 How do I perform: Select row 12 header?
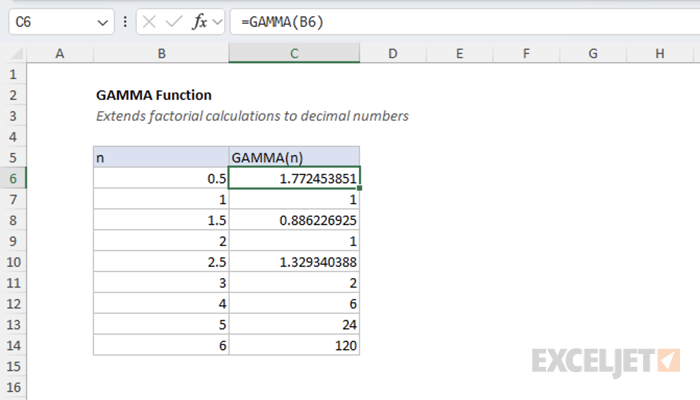(13, 304)
